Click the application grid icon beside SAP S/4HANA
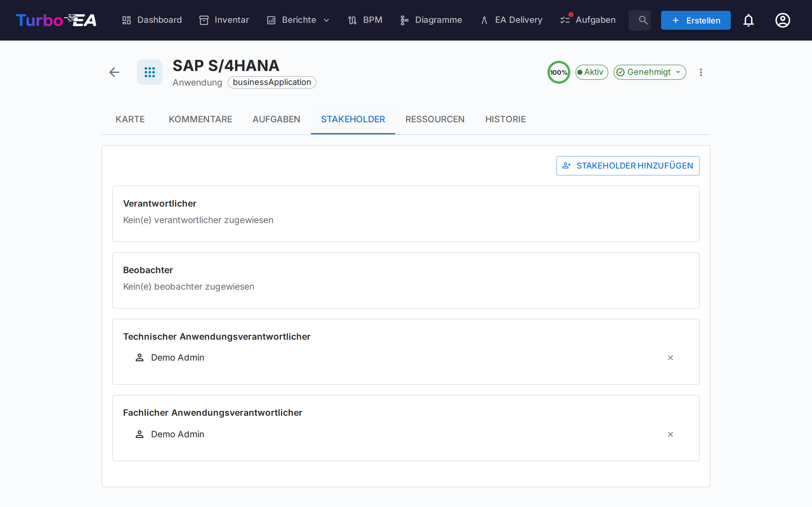The image size is (812, 507). click(150, 72)
